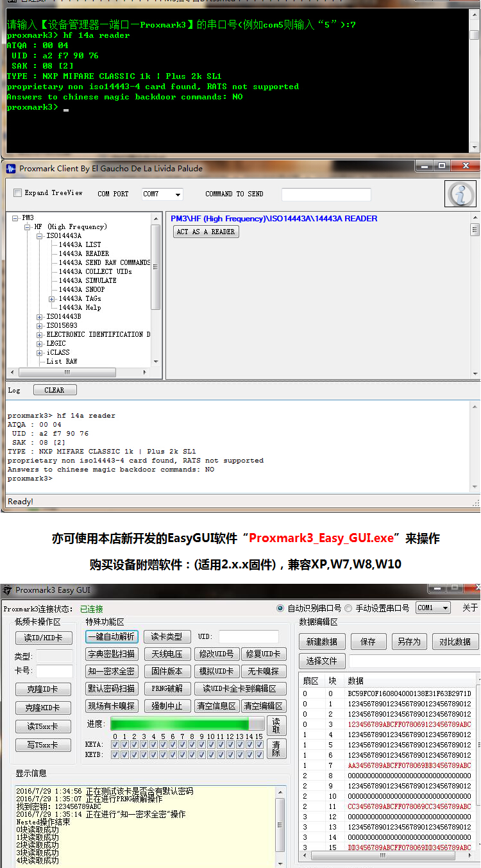Screen dimensions: 481x868
Task: Collapse the HF (High Frequency) node
Action: click(x=28, y=227)
